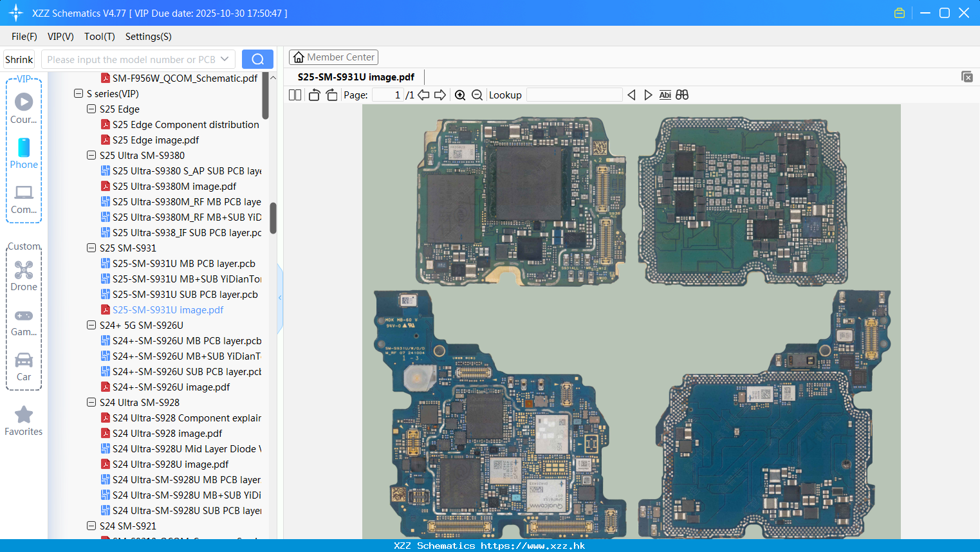The height and width of the screenshot is (552, 980).
Task: Open S25 Ultra-S9380M image.pdf
Action: tap(169, 186)
